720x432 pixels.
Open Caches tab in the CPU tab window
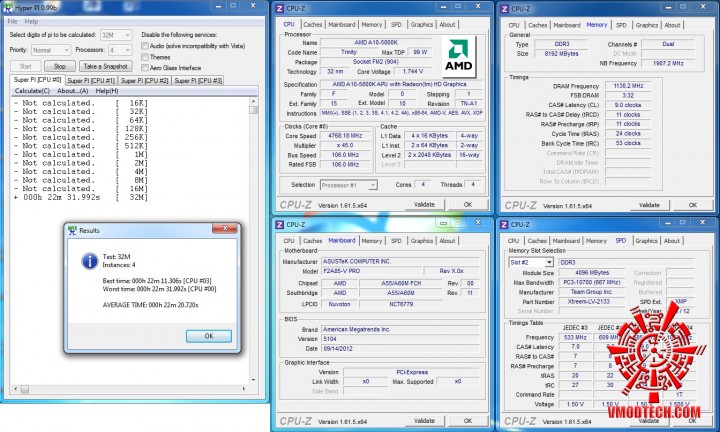point(313,25)
